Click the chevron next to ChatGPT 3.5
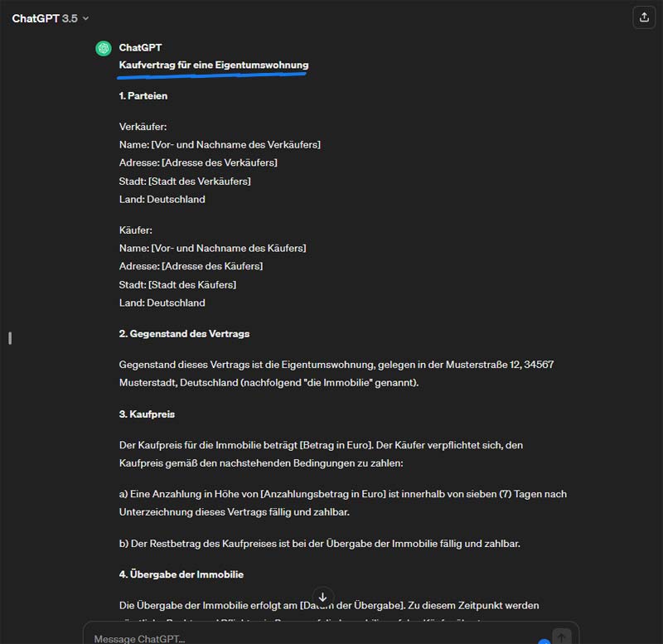The height and width of the screenshot is (644, 663). click(86, 18)
